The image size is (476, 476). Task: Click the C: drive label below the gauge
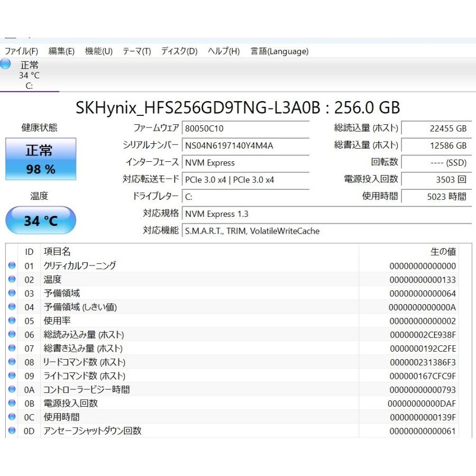(30, 86)
